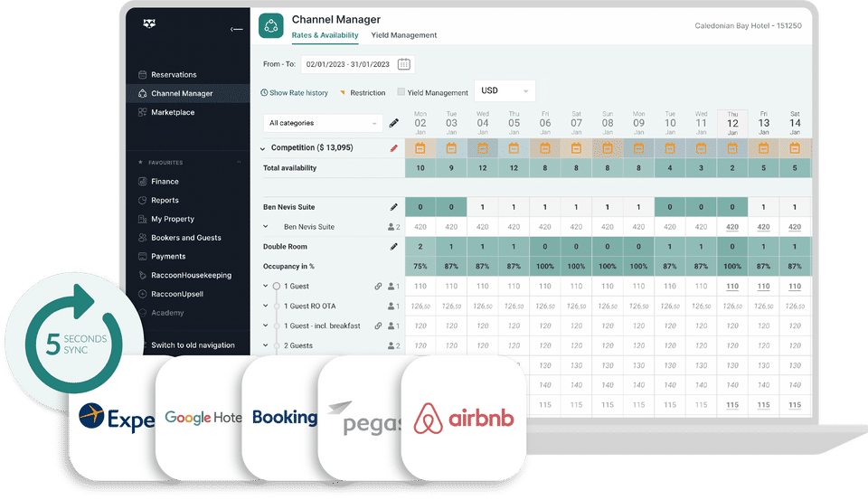Collapse the Favourites section chevron

tap(239, 162)
